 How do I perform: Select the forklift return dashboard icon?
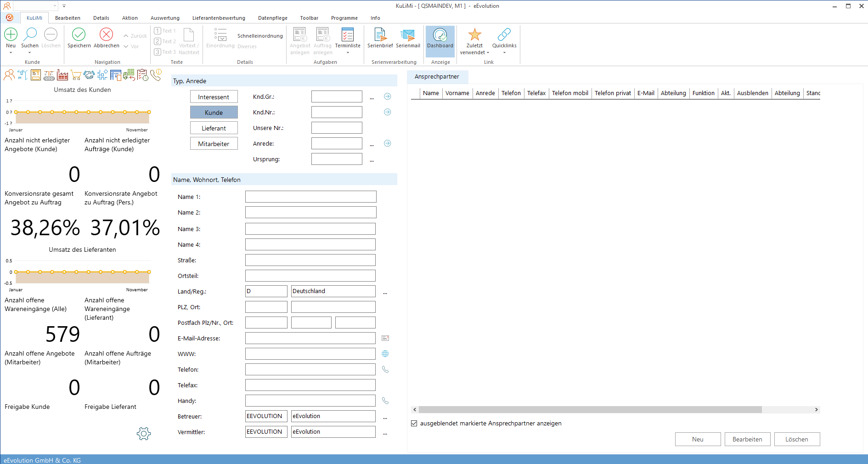coord(129,75)
